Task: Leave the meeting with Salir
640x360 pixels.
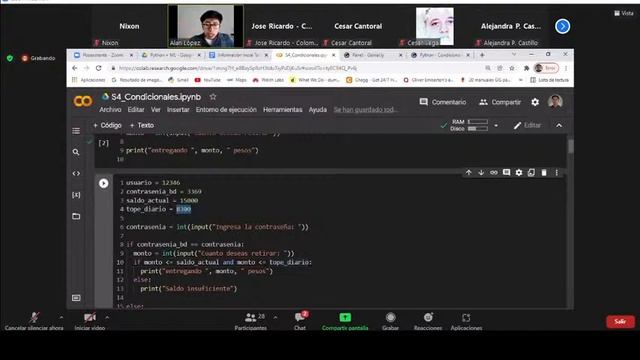Action: pos(620,322)
